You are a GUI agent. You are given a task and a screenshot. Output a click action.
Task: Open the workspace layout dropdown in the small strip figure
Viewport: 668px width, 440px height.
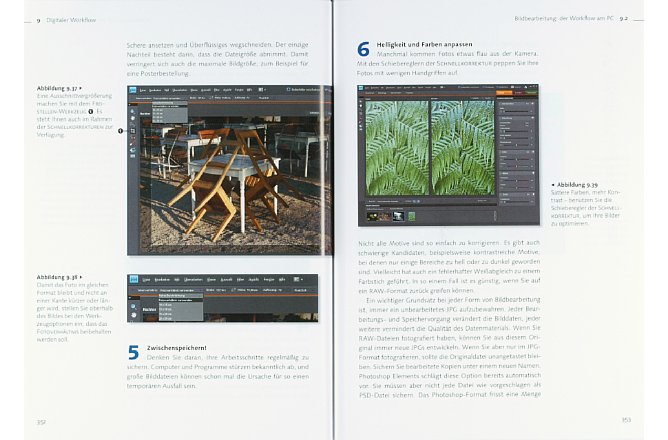(x=298, y=279)
